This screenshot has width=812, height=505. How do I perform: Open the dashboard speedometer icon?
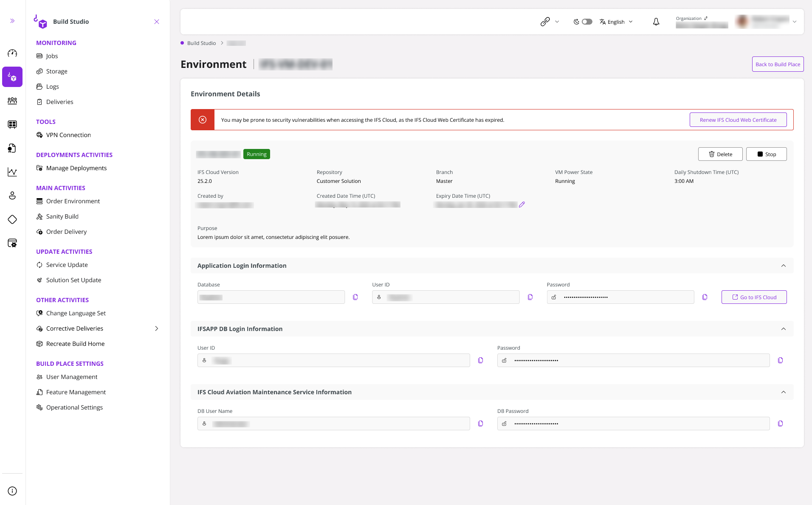12,53
